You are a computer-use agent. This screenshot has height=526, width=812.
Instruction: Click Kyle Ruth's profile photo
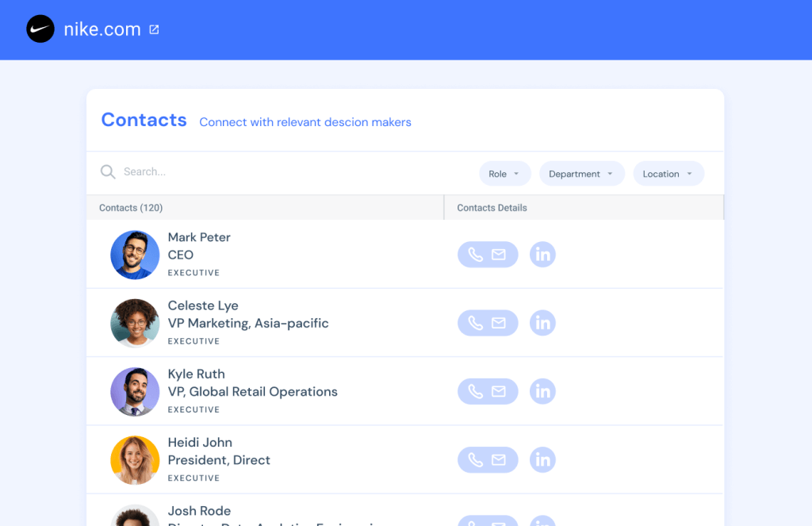pyautogui.click(x=135, y=392)
